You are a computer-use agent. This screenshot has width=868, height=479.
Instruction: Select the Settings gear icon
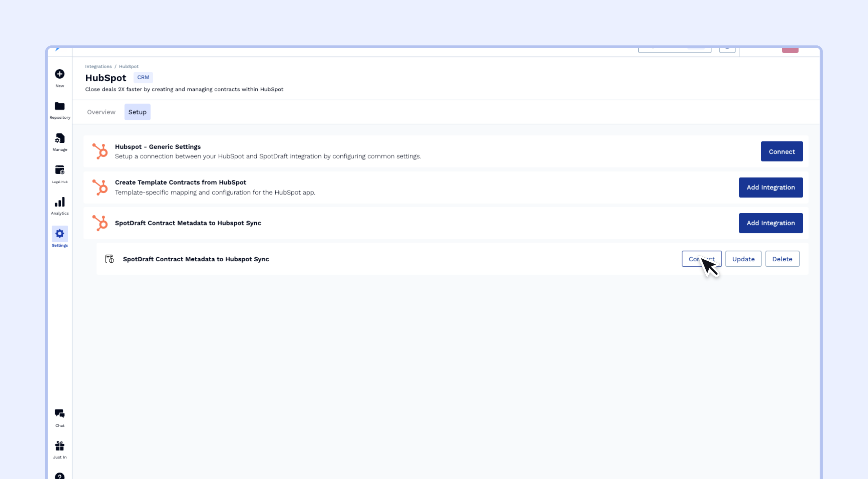point(60,234)
